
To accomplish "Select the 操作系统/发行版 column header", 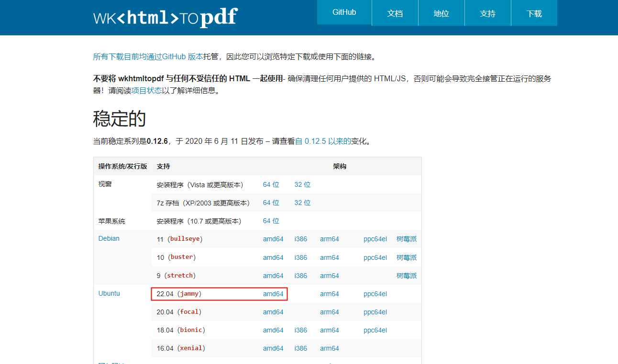I will 122,166.
